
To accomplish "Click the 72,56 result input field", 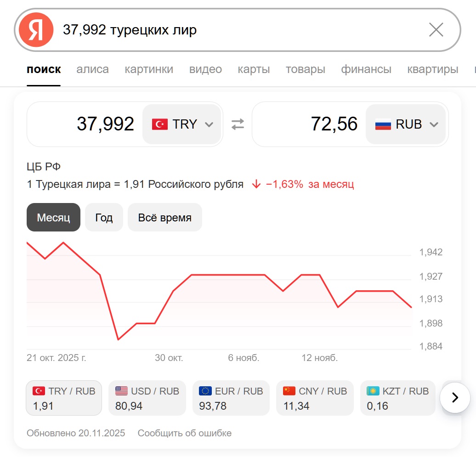I will click(310, 124).
